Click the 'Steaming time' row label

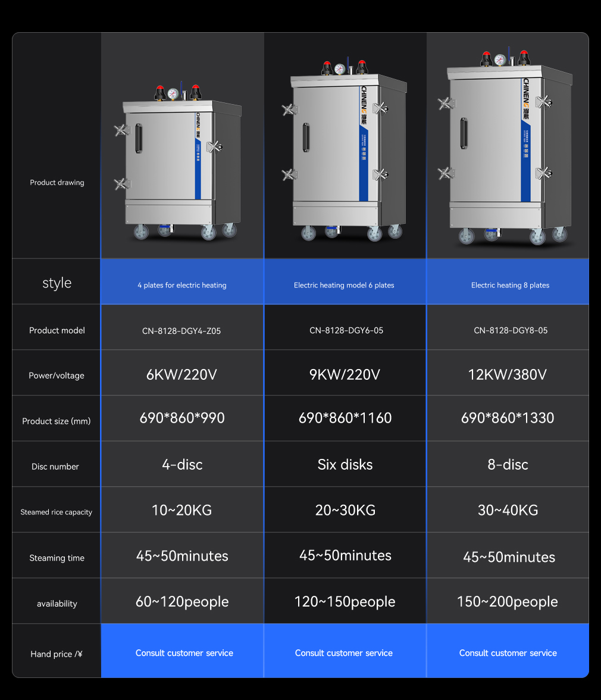tap(57, 558)
